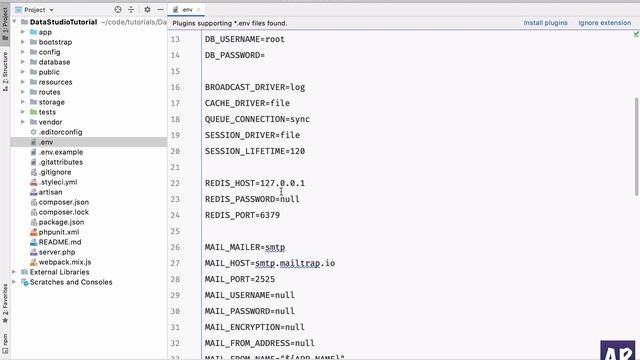
Task: Expand External Libraries node
Action: pos(15,272)
